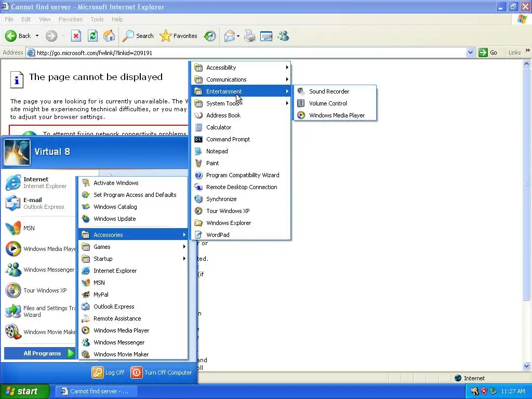Open Windows Explorer from Accessories

241,222
